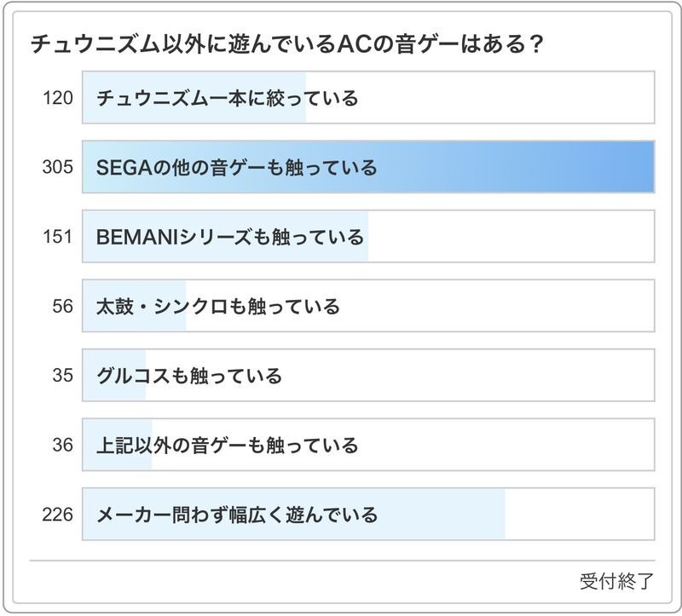Click the unfilled white part of メーカー問わず bar
Image resolution: width=682 pixels, height=616 pixels.
(580, 515)
